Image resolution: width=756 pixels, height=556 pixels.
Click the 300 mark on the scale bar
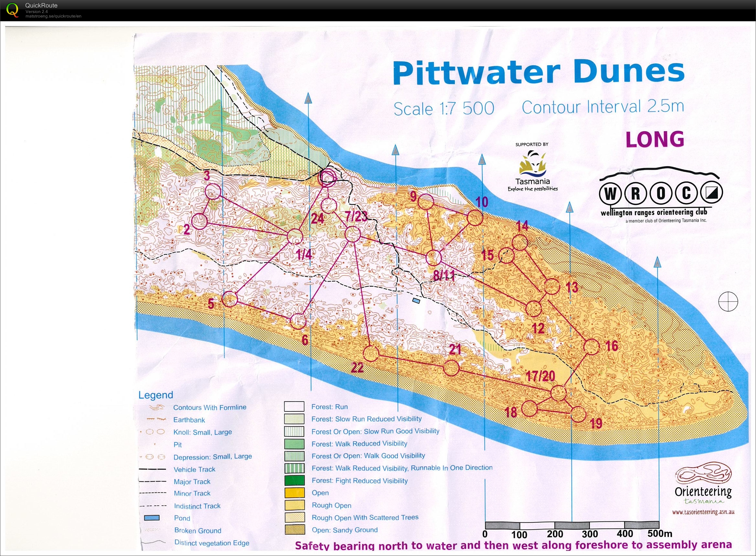590,534
